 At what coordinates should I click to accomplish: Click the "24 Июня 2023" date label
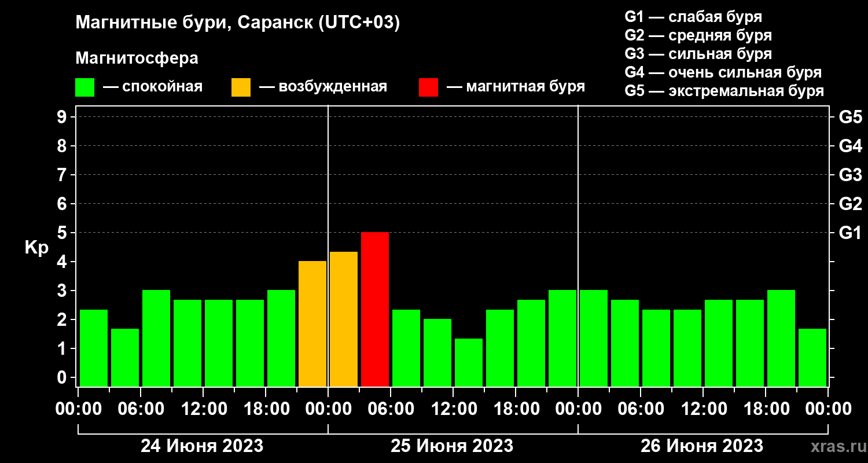coord(202,446)
